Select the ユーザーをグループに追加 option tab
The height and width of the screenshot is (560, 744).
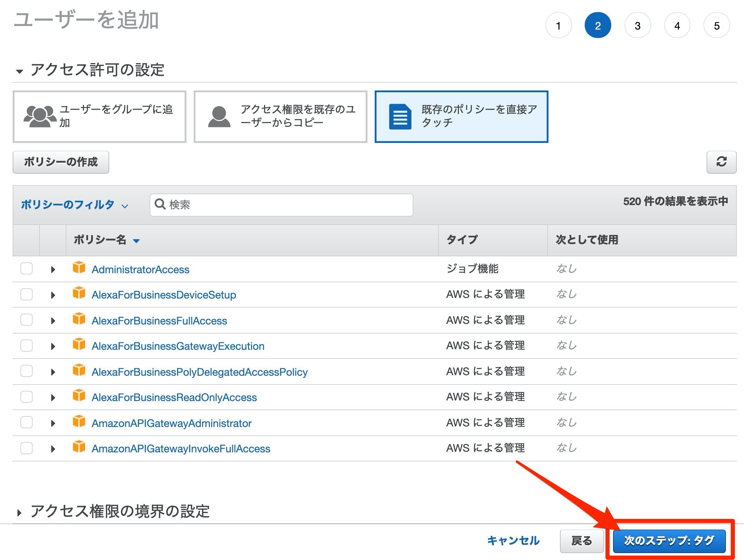click(x=100, y=117)
